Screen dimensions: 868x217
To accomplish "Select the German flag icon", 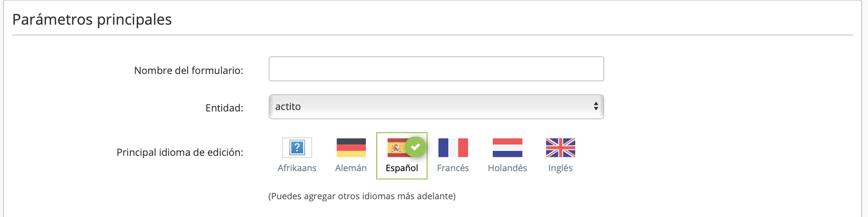I will point(351,147).
